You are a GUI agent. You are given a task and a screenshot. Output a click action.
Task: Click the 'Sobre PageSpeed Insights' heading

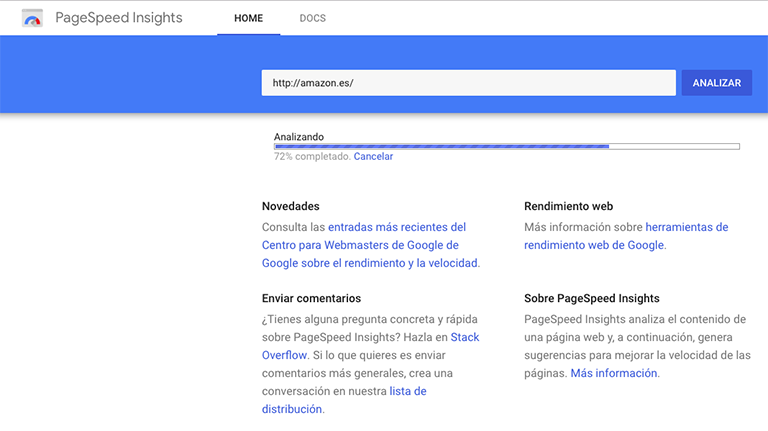(592, 298)
